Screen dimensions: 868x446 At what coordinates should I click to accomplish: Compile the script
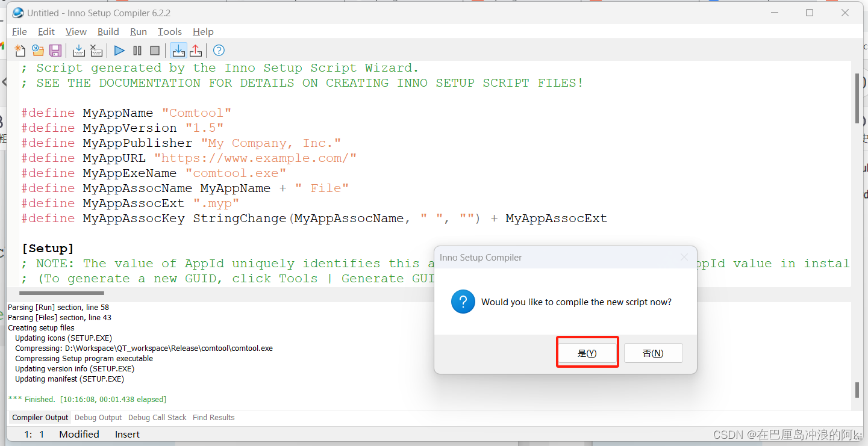tap(78, 50)
